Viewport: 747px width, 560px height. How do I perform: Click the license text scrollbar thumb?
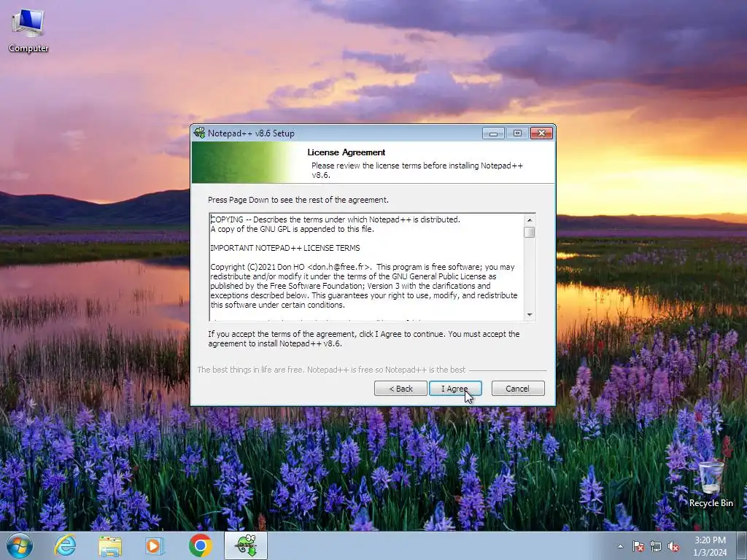pos(530,232)
